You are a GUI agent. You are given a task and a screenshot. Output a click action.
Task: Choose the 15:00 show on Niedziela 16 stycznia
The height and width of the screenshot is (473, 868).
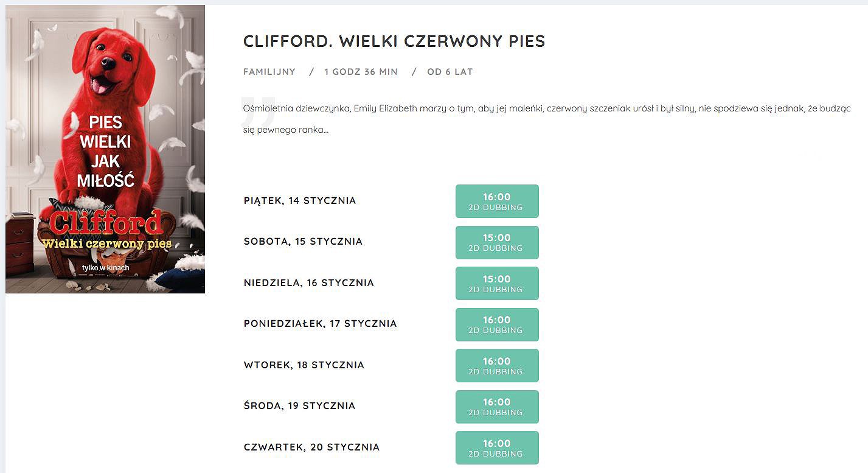[x=497, y=283]
